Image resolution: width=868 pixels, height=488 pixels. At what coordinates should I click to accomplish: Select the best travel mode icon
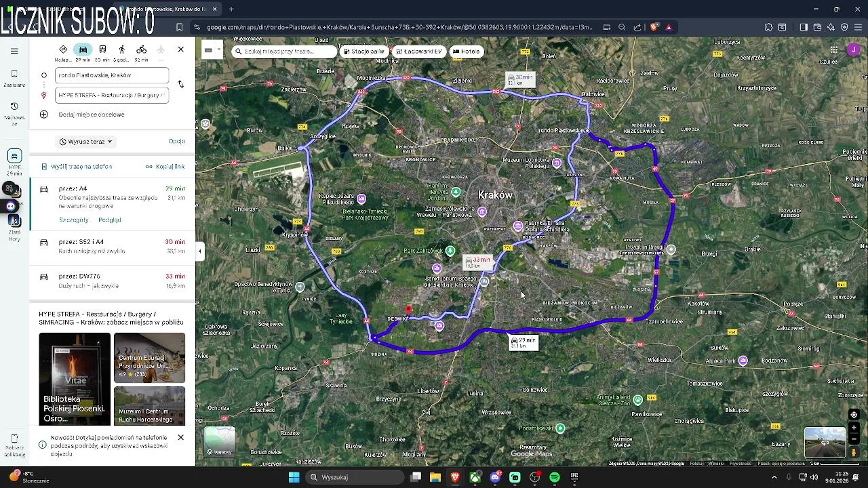(63, 49)
